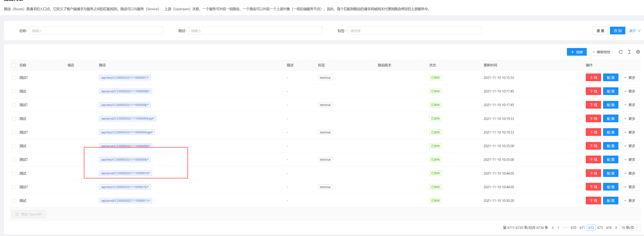Expand the search filters with 展开
Viewport: 644px width, 236px height.
tap(635, 31)
